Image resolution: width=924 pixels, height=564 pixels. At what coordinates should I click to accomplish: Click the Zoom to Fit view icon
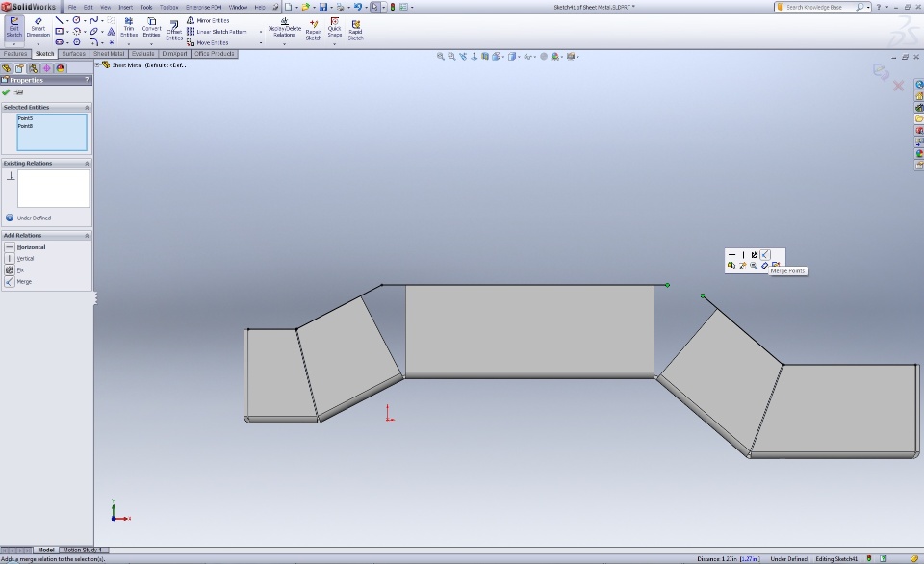(x=440, y=57)
